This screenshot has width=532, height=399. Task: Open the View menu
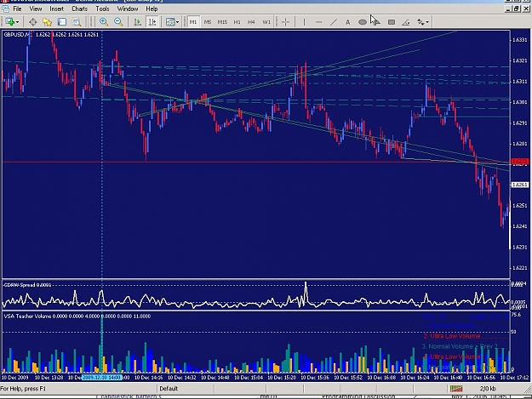(35, 9)
